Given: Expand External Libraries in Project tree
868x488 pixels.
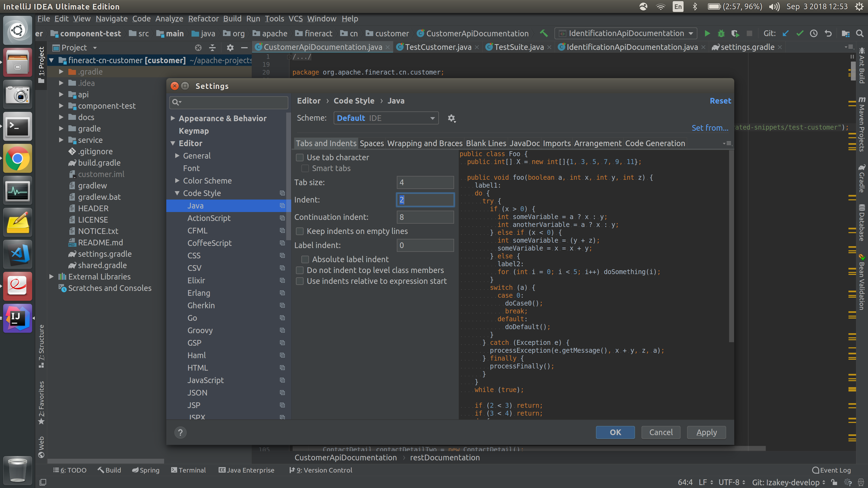Looking at the screenshot, I should (x=51, y=277).
